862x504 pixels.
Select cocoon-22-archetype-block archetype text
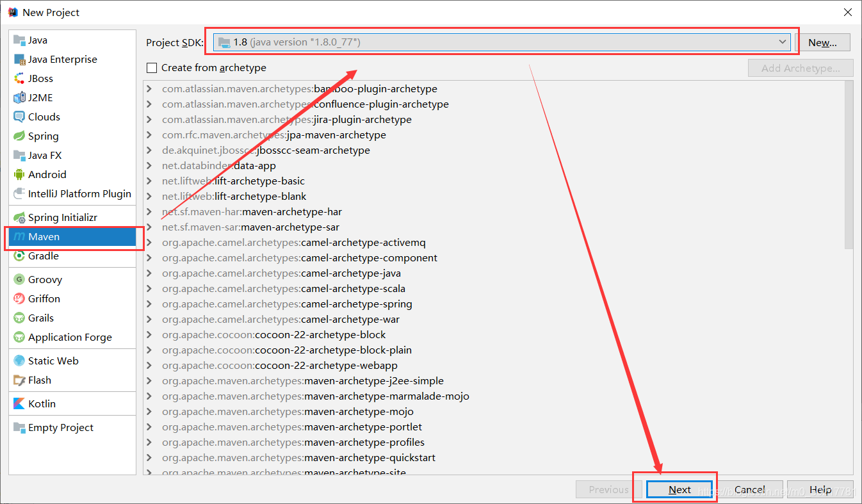click(321, 335)
